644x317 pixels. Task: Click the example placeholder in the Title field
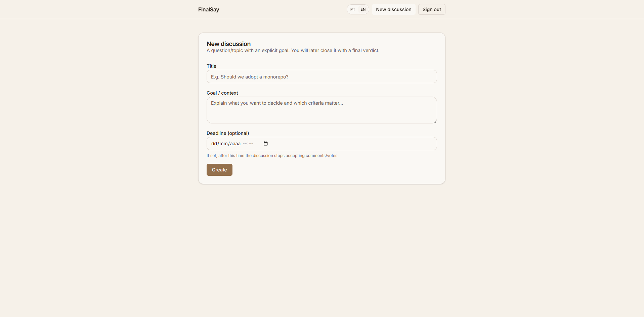(x=249, y=76)
